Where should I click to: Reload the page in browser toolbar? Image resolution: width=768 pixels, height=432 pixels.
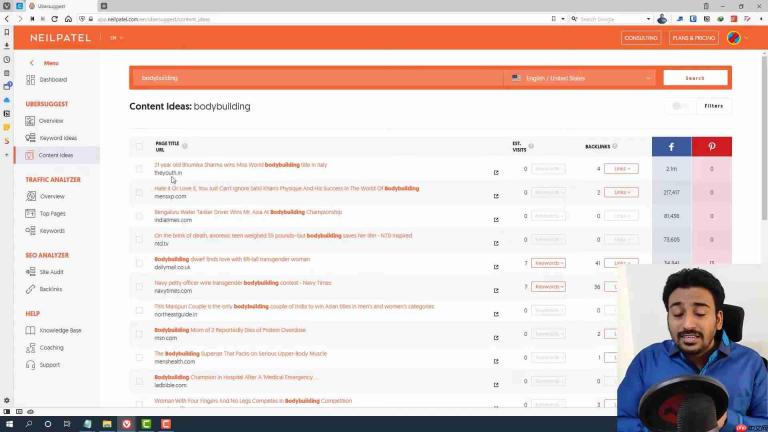[54, 19]
